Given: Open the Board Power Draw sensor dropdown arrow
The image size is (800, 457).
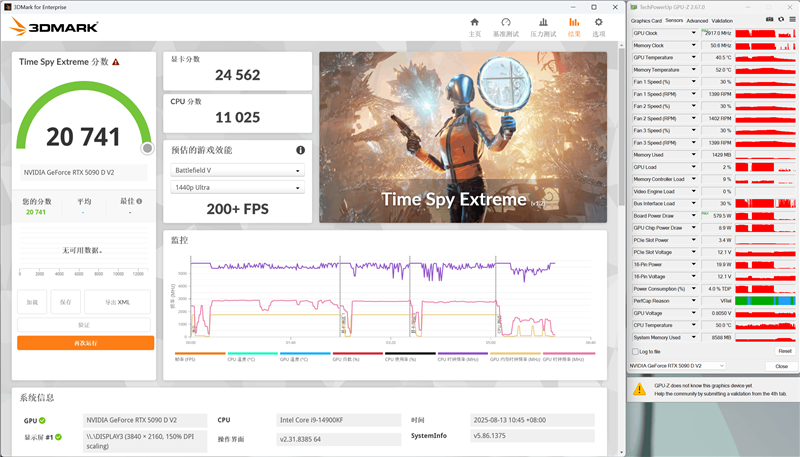Looking at the screenshot, I should 693,215.
